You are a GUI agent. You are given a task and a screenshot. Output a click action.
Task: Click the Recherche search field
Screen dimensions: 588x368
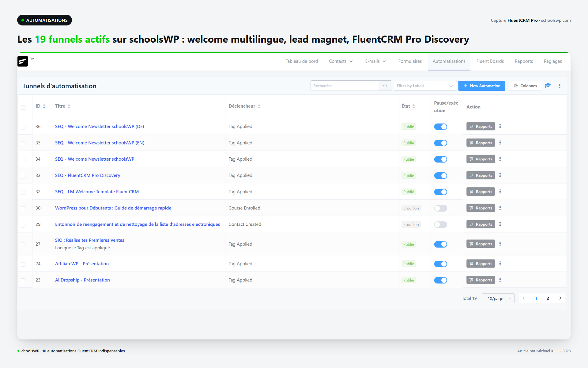345,86
